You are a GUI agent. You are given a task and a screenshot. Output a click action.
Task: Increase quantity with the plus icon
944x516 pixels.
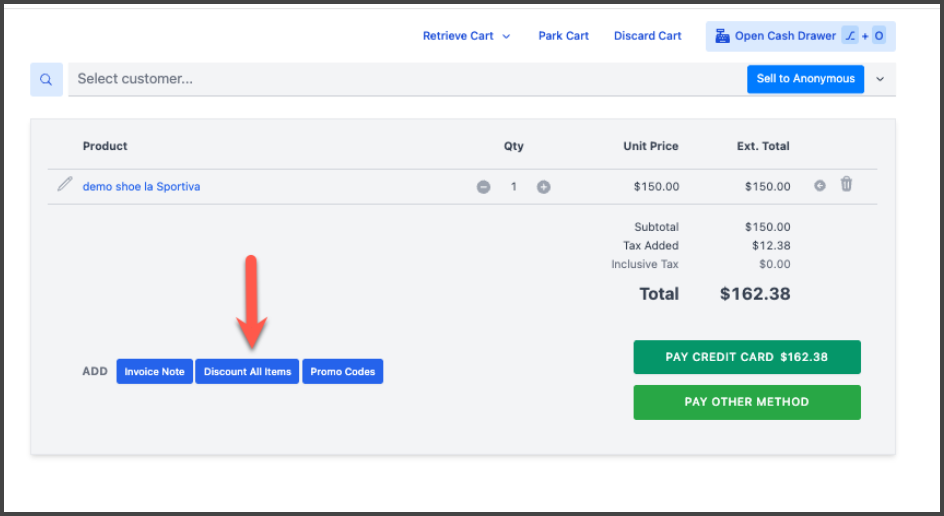point(544,187)
